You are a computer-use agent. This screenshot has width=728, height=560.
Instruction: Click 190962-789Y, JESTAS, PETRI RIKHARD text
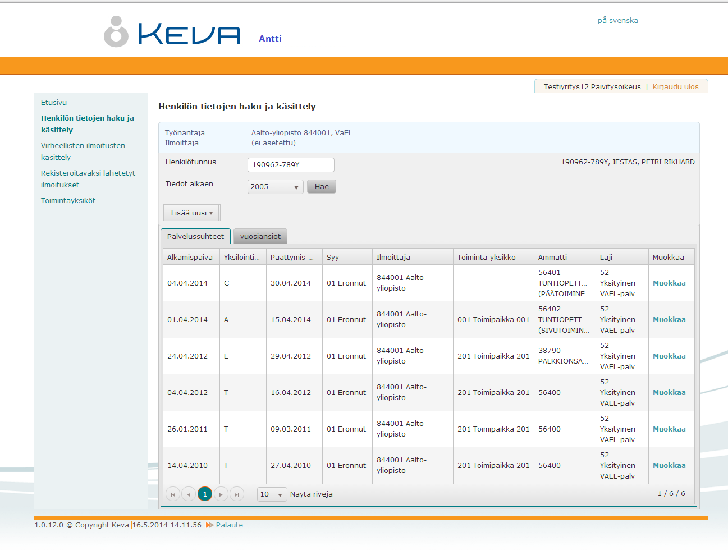(628, 162)
